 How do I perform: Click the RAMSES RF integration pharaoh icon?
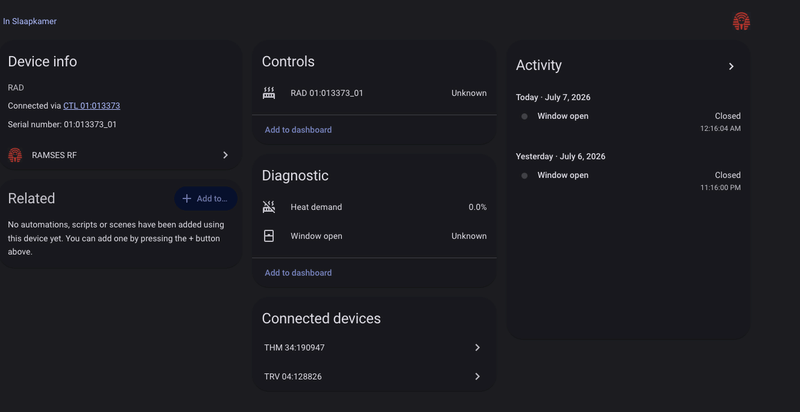click(x=15, y=155)
